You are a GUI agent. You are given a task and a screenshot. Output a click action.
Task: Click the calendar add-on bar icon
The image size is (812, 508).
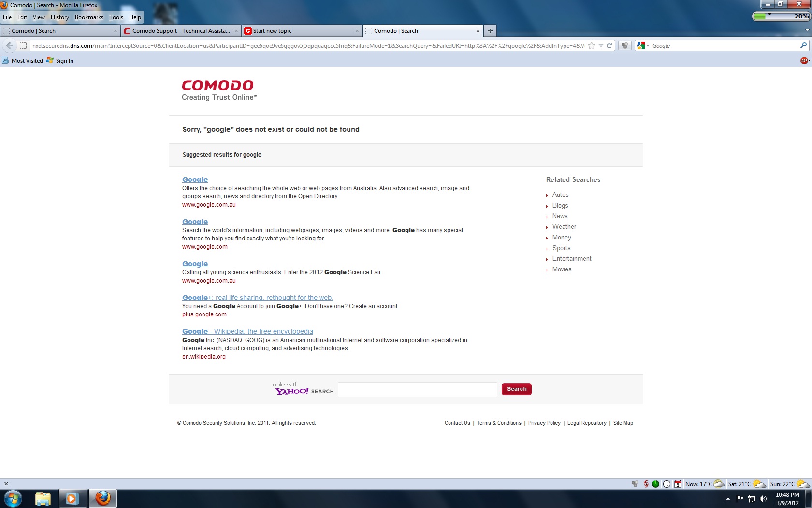678,484
